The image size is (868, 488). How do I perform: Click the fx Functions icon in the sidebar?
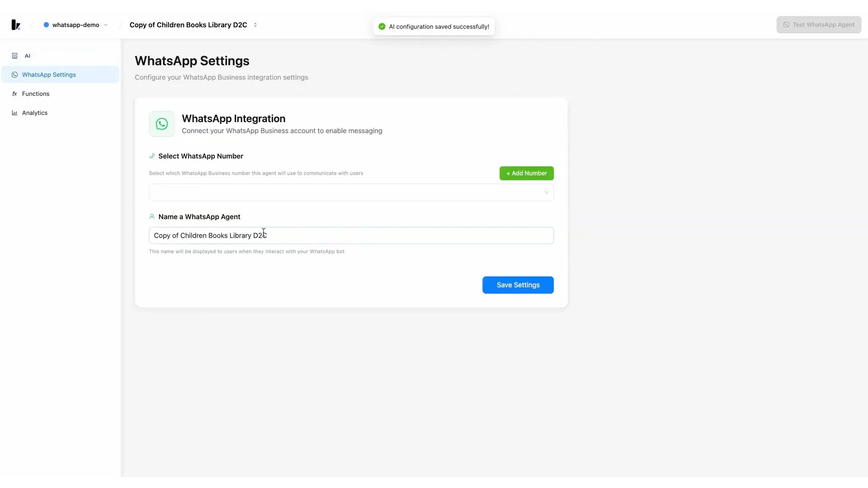(x=14, y=94)
